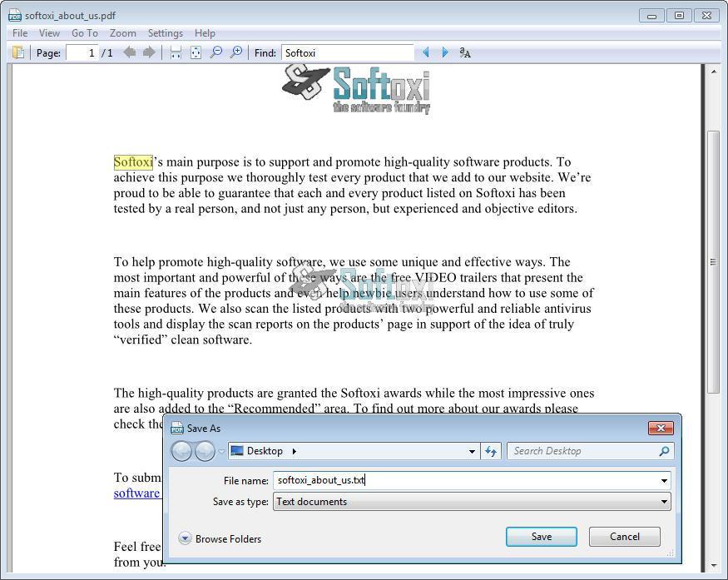The image size is (728, 580).
Task: Expand Browse Folders
Action: pyautogui.click(x=220, y=538)
